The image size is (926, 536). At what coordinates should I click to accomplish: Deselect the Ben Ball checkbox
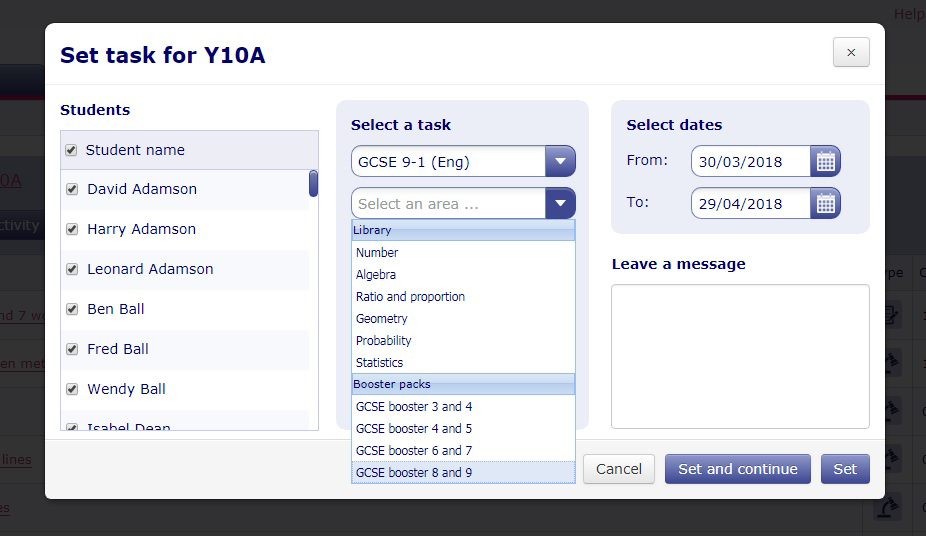(x=72, y=309)
